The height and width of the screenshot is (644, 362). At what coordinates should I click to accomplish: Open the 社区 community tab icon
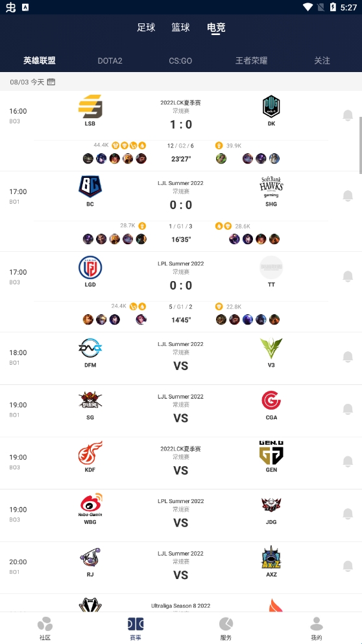coord(45,624)
